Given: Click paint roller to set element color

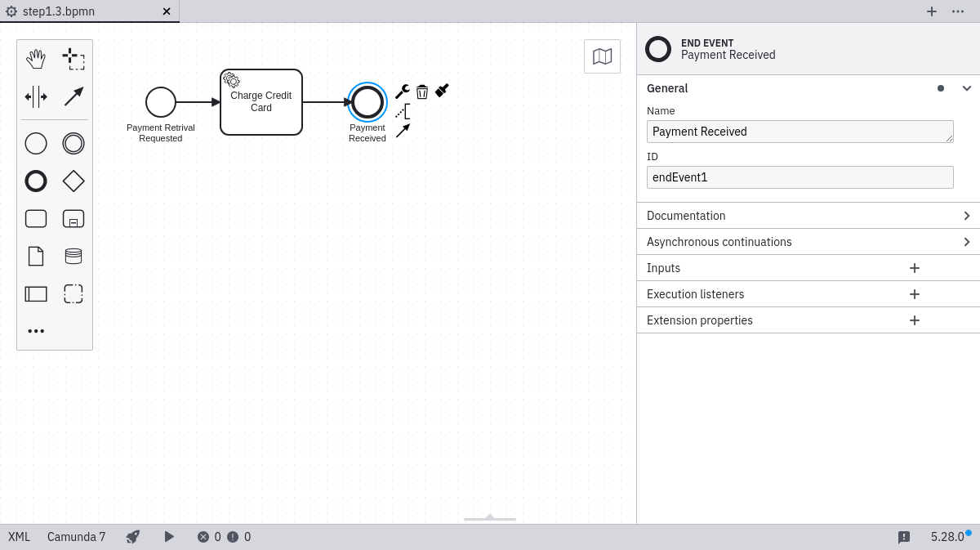Looking at the screenshot, I should coord(442,92).
